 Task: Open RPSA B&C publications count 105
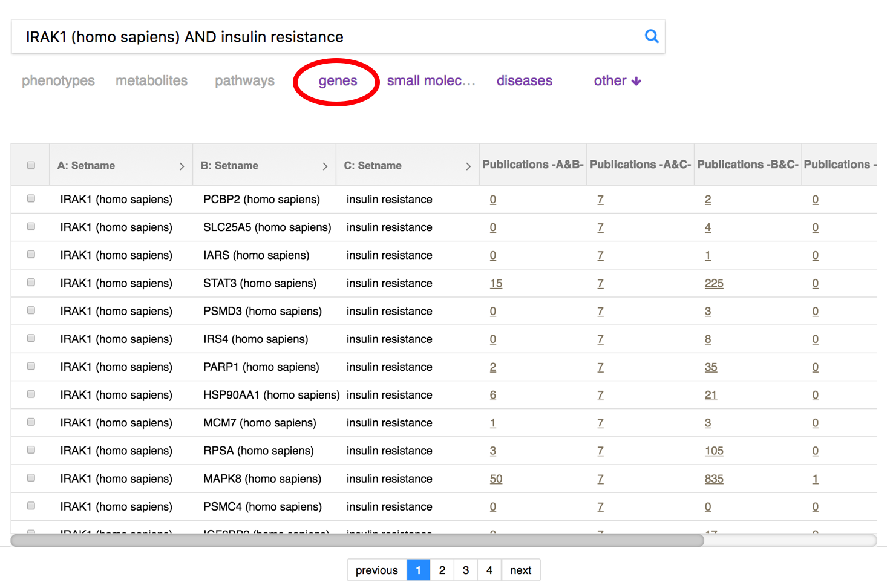pyautogui.click(x=714, y=451)
